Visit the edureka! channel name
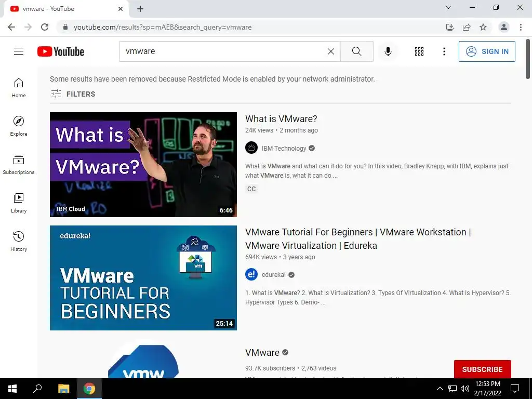Screen dimensions: 532x399 pyautogui.click(x=273, y=275)
